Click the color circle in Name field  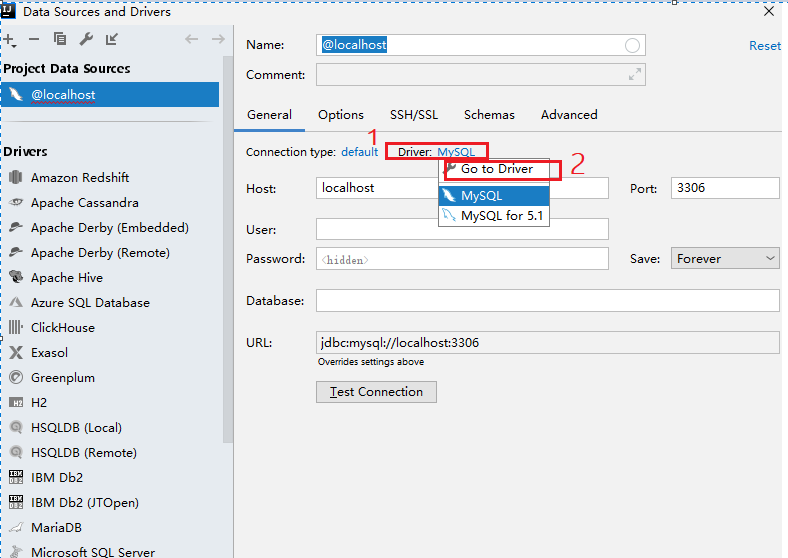pos(632,46)
